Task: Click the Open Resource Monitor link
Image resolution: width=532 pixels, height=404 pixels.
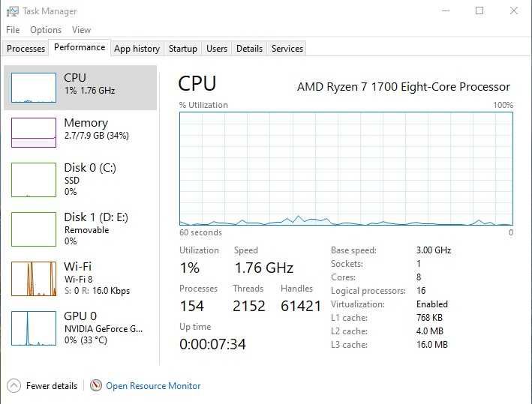Action: coord(153,386)
